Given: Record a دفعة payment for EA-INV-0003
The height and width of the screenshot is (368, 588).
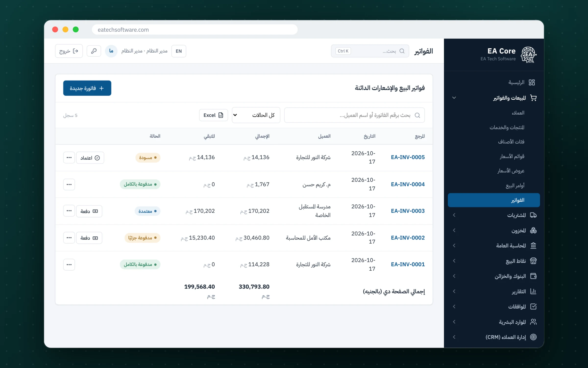Looking at the screenshot, I should pos(89,211).
